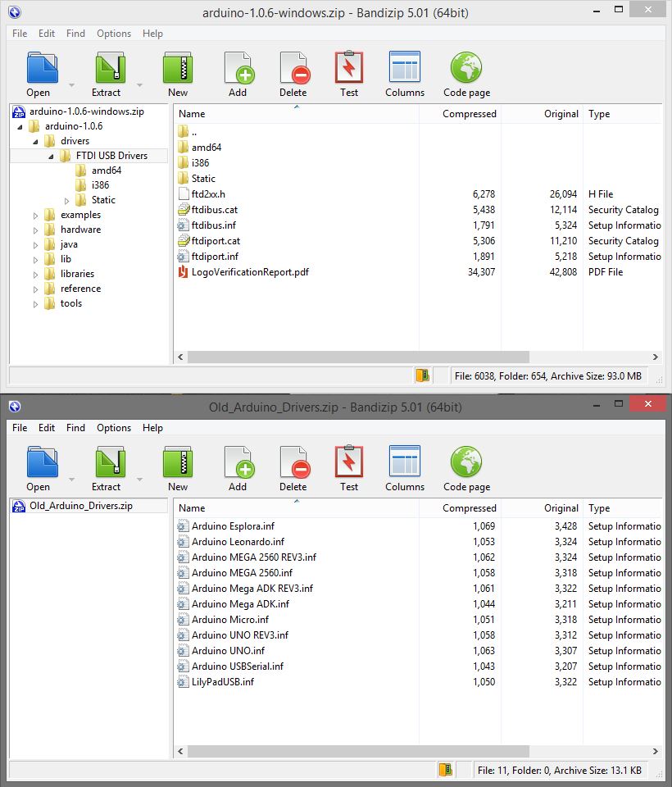This screenshot has width=672, height=787.
Task: Select Old_Arduino_Drivers.zip root tree item
Action: tap(81, 506)
